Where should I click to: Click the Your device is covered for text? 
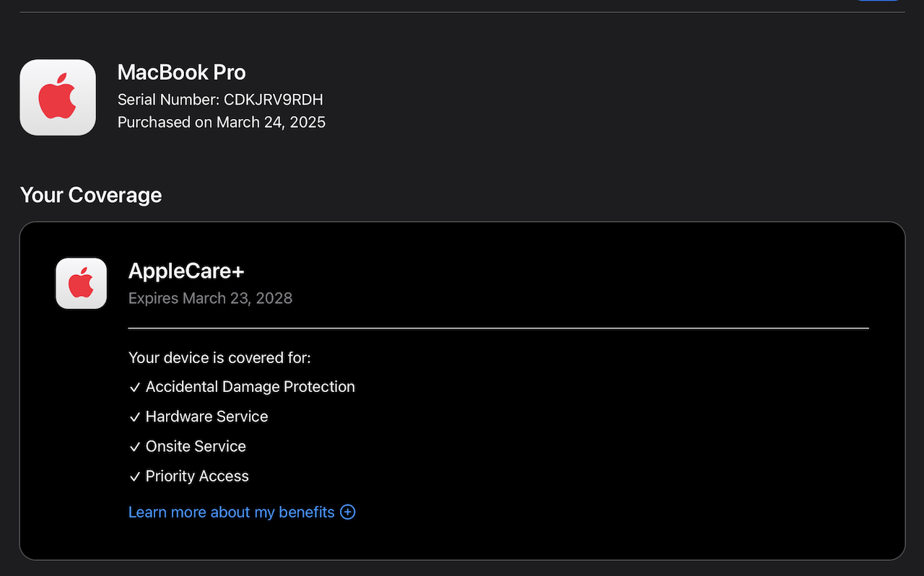(219, 357)
